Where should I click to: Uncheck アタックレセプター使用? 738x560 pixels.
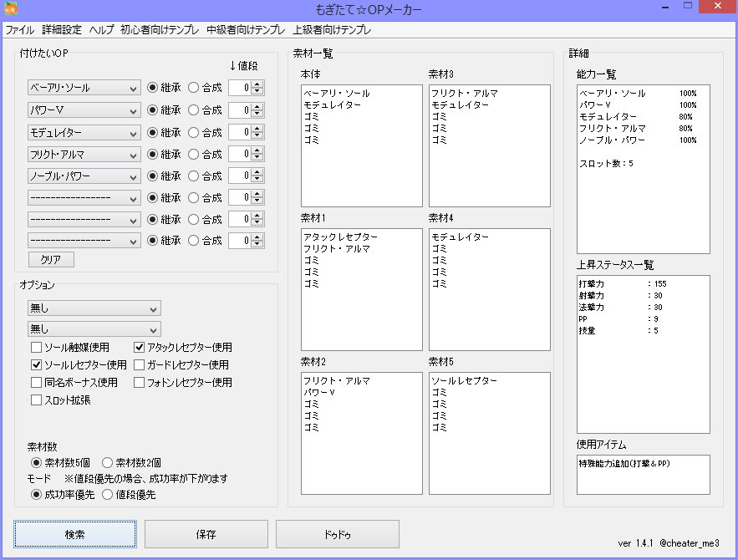(182, 348)
